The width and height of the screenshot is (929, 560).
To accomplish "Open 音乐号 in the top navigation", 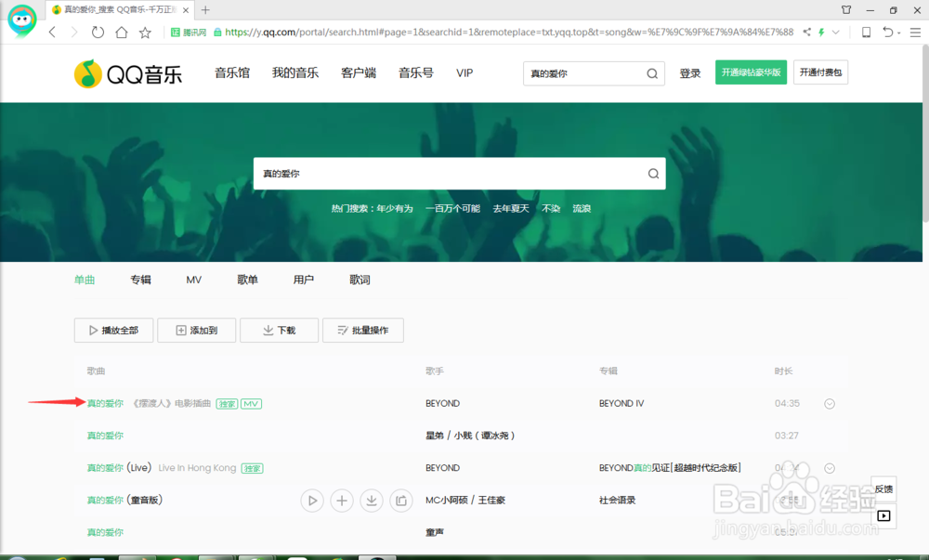I will [x=416, y=72].
